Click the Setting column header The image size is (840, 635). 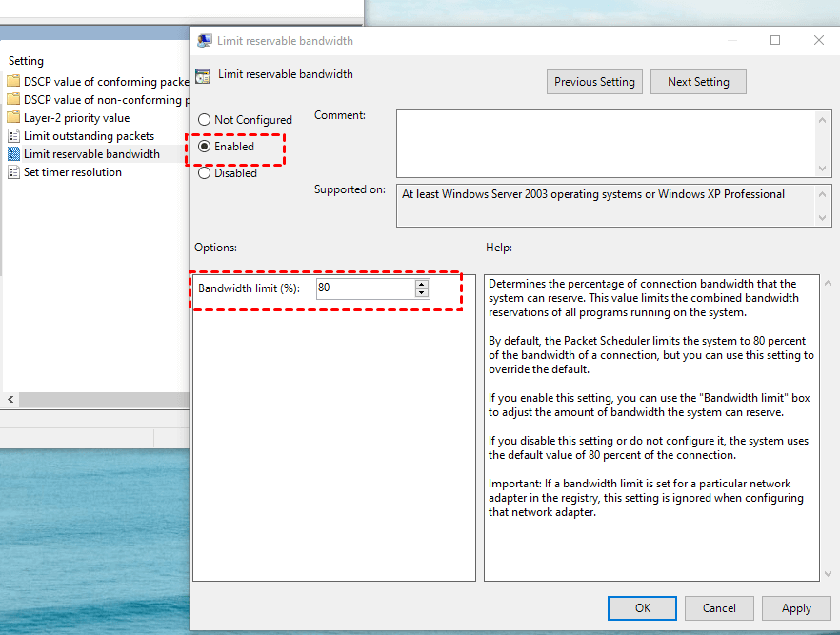(26, 61)
